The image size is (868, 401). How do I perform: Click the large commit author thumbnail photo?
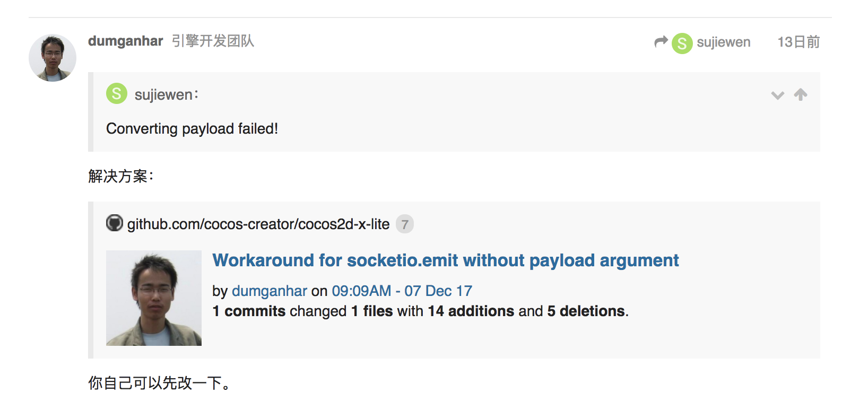tap(154, 298)
